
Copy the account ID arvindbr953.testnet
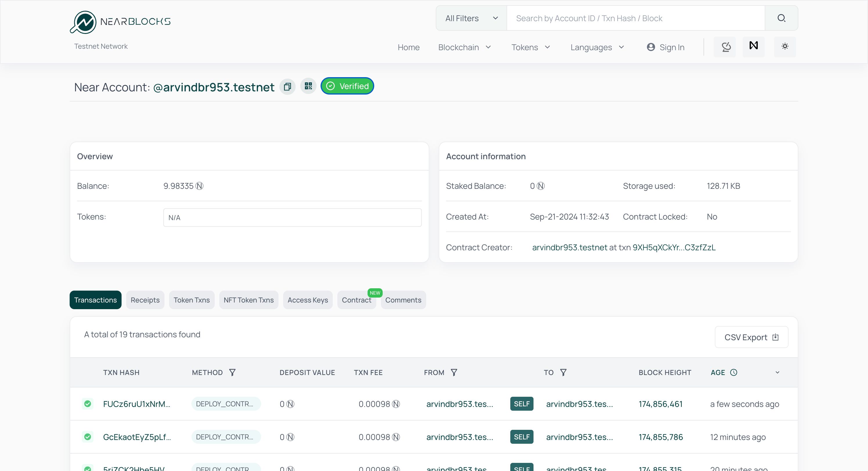coord(287,87)
